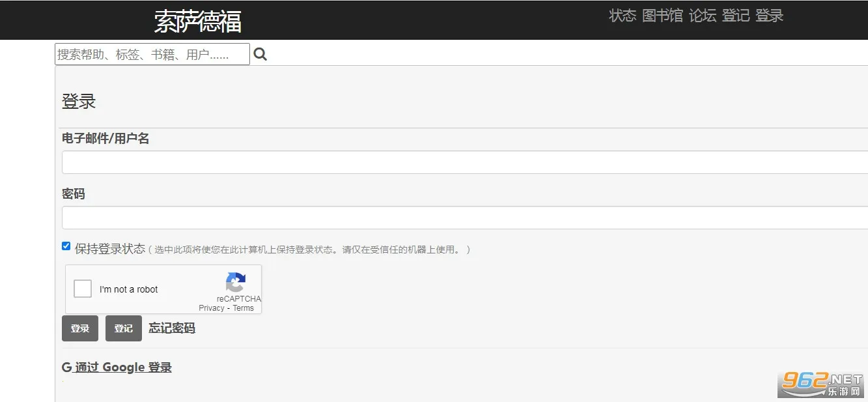
Task: Click the 962乐游网 watermark logo
Action: point(819,384)
